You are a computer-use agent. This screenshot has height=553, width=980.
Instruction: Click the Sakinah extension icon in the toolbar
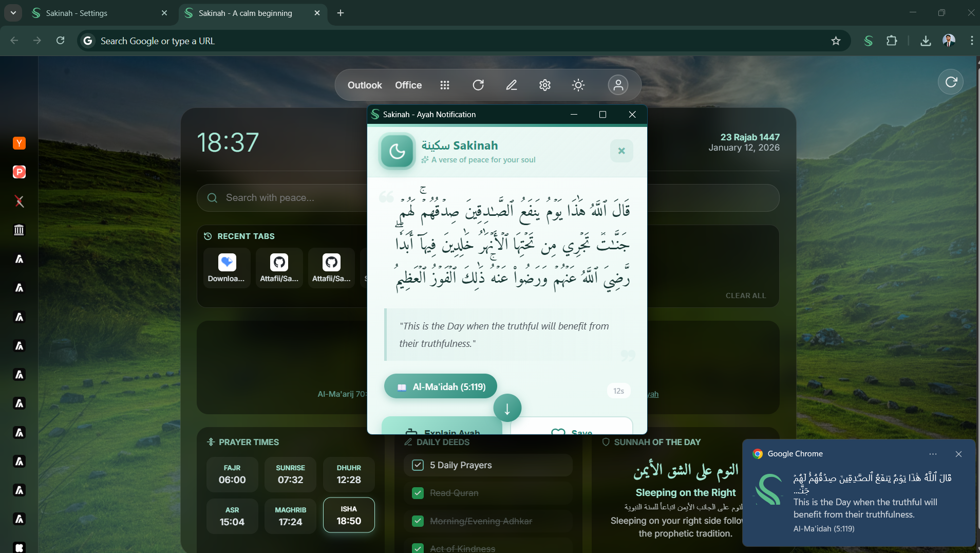click(868, 41)
